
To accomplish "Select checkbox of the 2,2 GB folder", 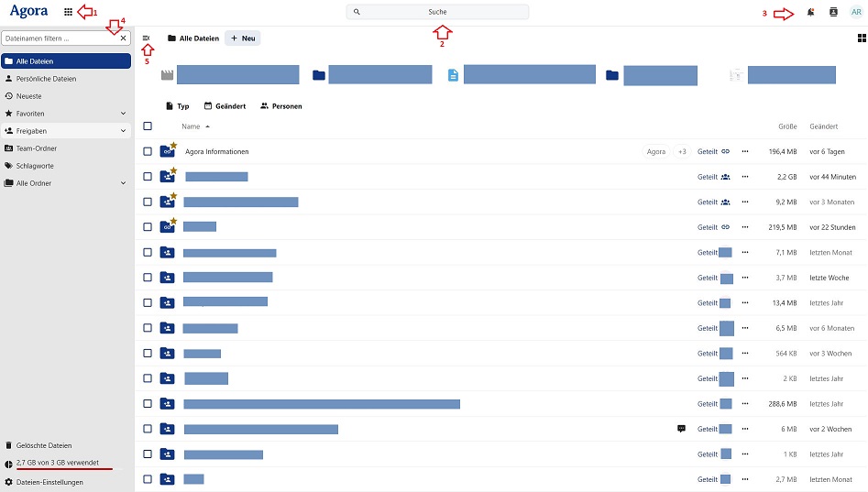I will click(x=148, y=177).
